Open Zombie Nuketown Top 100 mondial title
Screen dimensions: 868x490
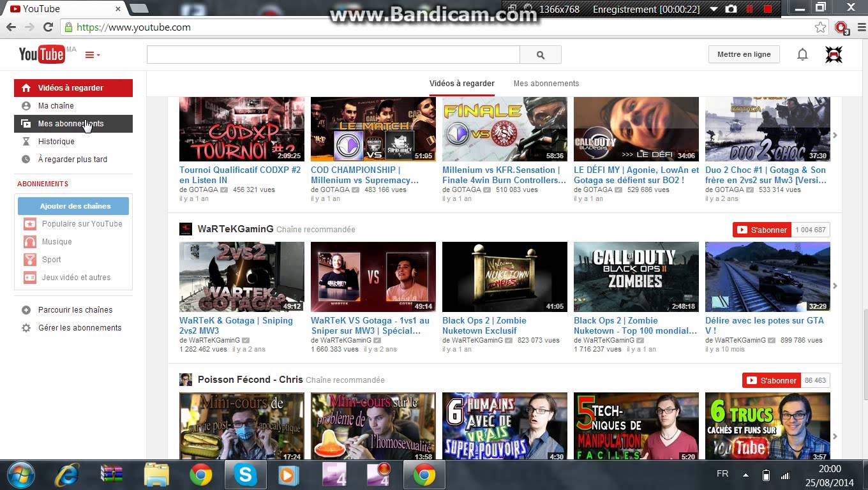coord(635,325)
